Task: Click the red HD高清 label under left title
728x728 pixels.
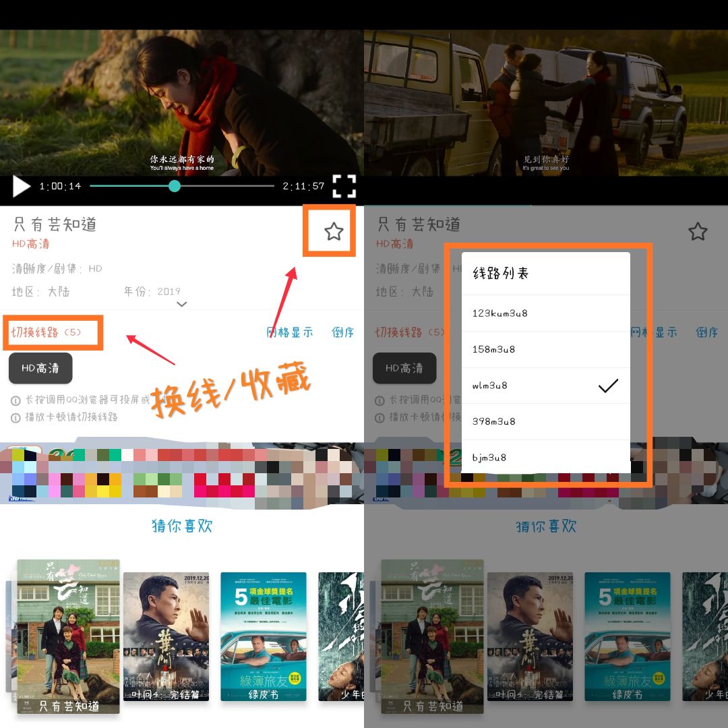Action: (x=30, y=244)
